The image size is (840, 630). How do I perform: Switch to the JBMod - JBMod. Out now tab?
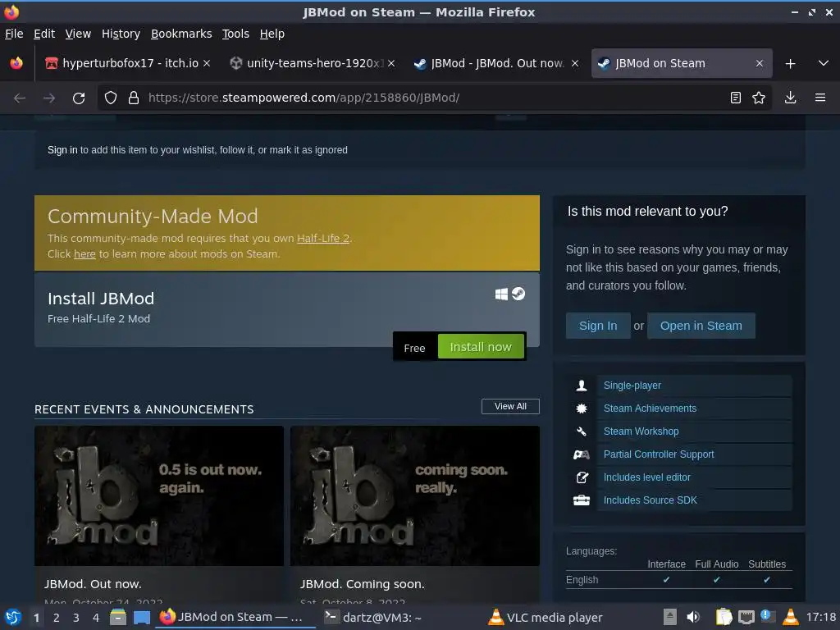[x=496, y=63]
